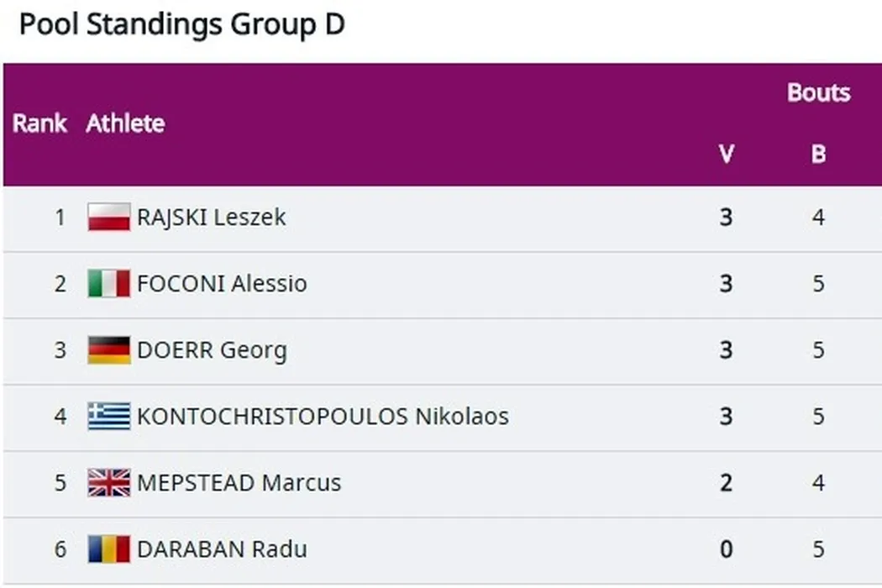882x588 pixels.
Task: Open athlete FOCONI Alessio
Action: point(222,284)
